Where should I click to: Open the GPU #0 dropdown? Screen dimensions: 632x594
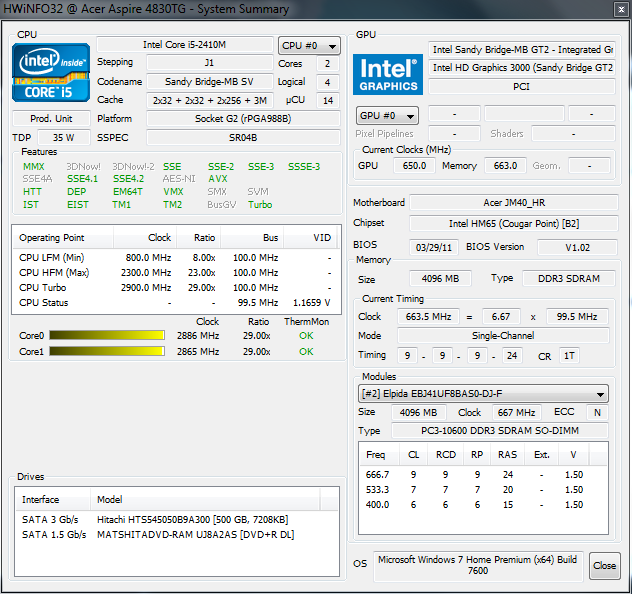pos(387,116)
